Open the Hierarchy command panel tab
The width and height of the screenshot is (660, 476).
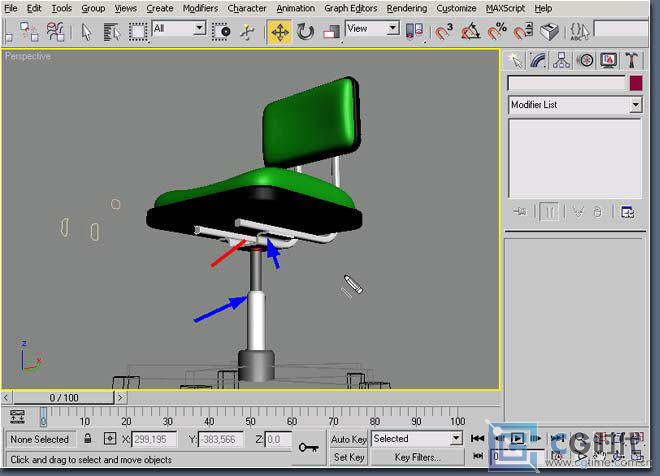[562, 60]
